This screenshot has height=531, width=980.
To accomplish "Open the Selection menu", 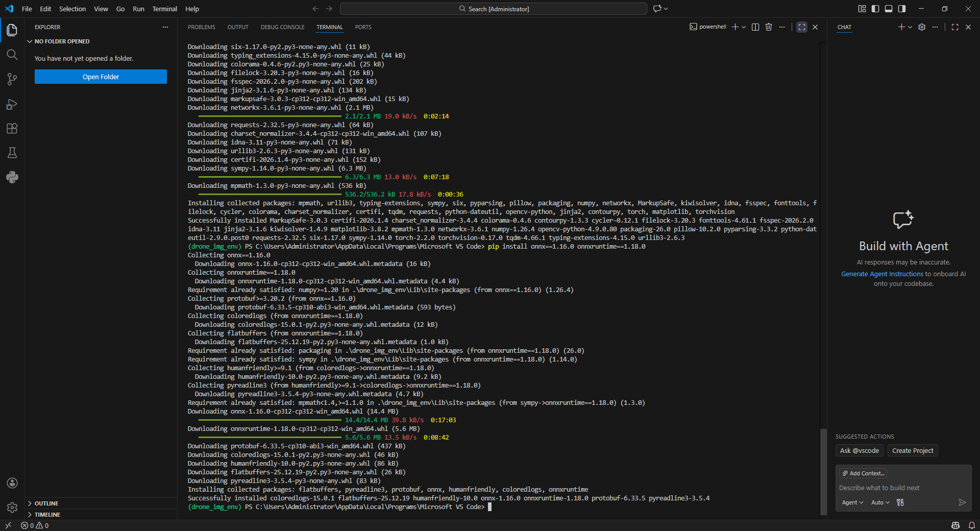I will (x=72, y=9).
